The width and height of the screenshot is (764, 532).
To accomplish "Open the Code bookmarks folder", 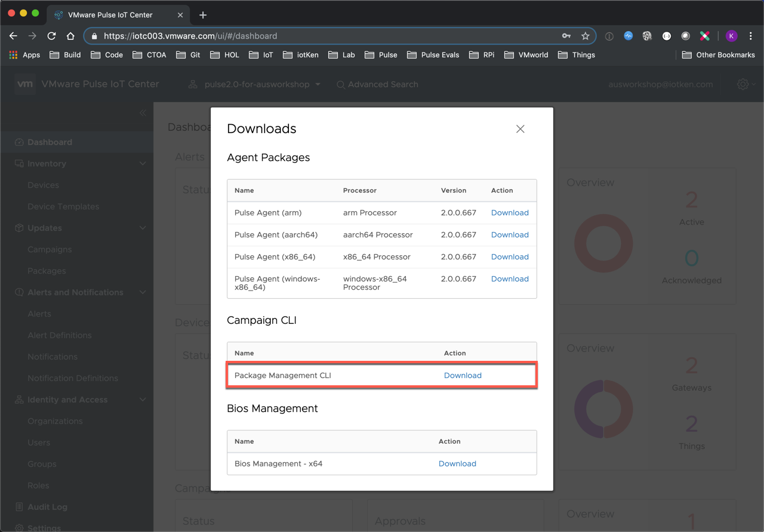I will pos(107,55).
